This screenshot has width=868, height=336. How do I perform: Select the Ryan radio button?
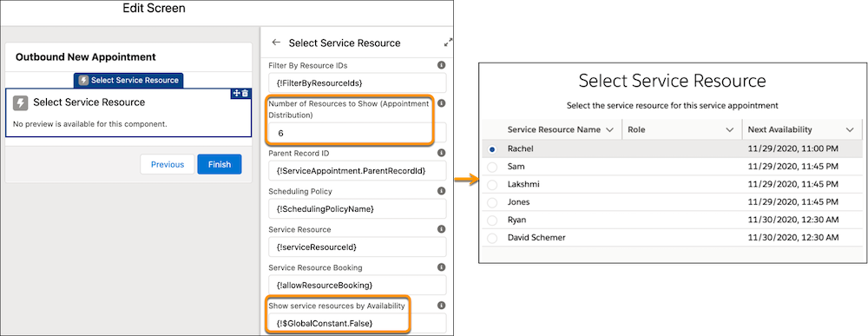(x=492, y=221)
